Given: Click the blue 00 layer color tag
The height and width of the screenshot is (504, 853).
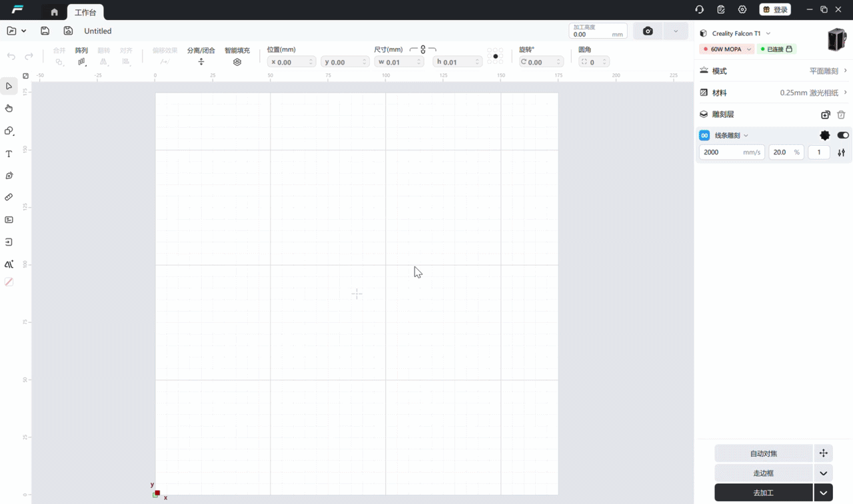Looking at the screenshot, I should click(704, 135).
